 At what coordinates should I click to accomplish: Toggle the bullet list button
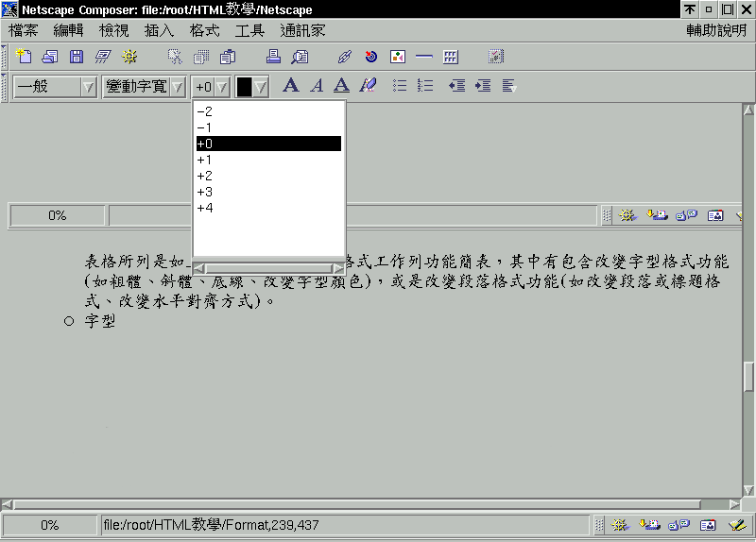click(x=399, y=85)
